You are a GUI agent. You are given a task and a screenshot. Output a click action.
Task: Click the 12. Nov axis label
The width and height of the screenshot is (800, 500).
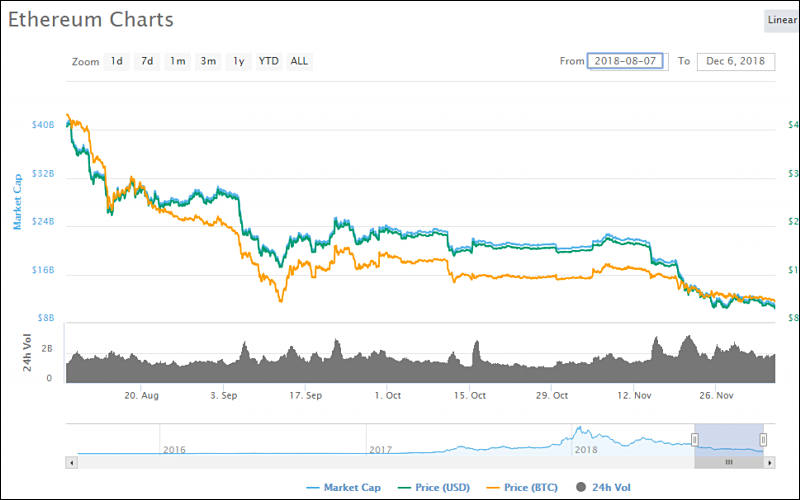click(634, 395)
